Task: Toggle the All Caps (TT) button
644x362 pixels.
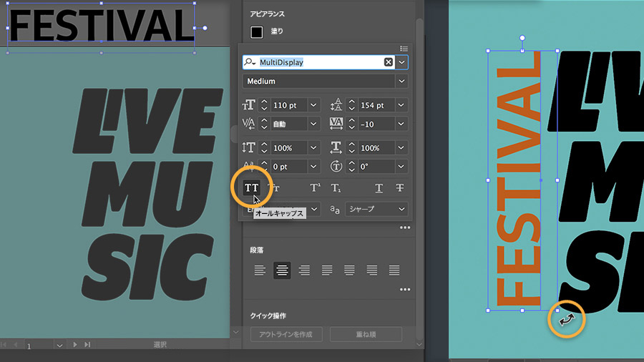Action: [251, 188]
